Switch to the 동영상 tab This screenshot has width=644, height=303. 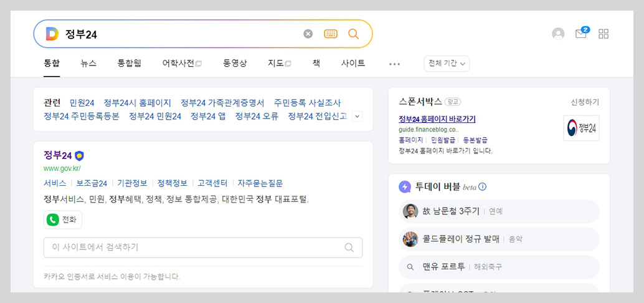click(x=235, y=64)
